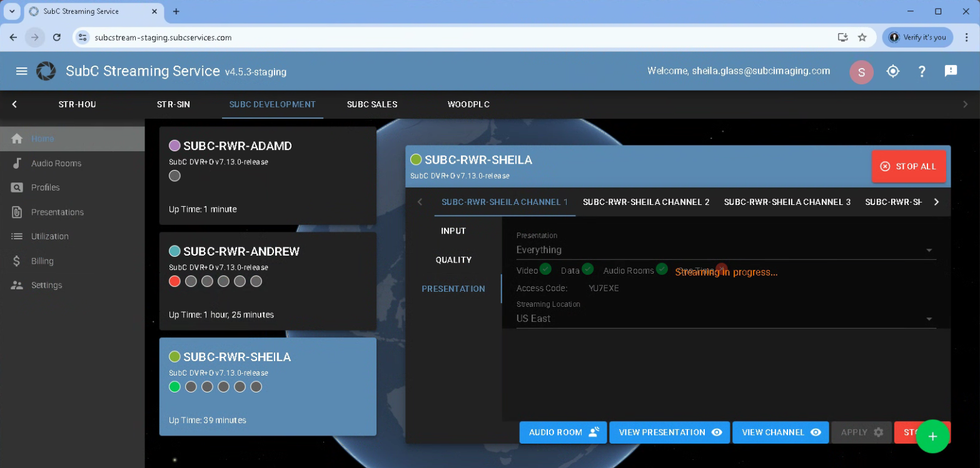Viewport: 980px width, 468px height.
Task: Click the feedback message icon
Action: 951,71
